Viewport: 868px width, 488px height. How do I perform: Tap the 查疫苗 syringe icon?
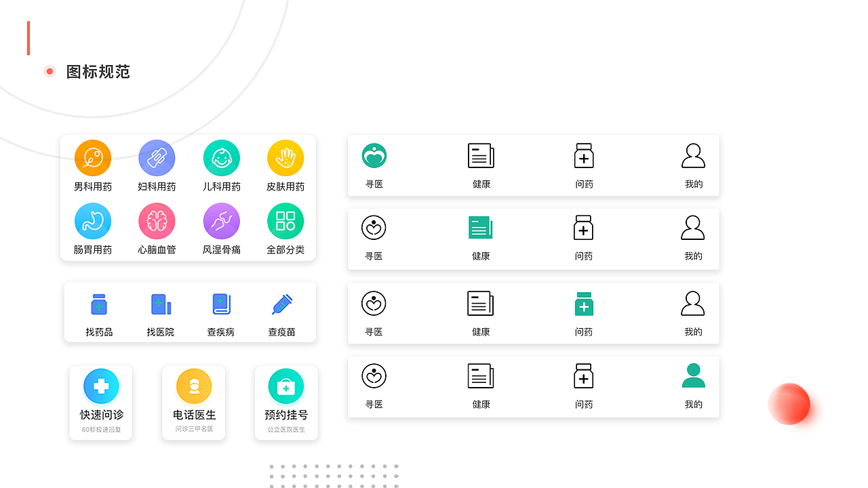pyautogui.click(x=282, y=304)
